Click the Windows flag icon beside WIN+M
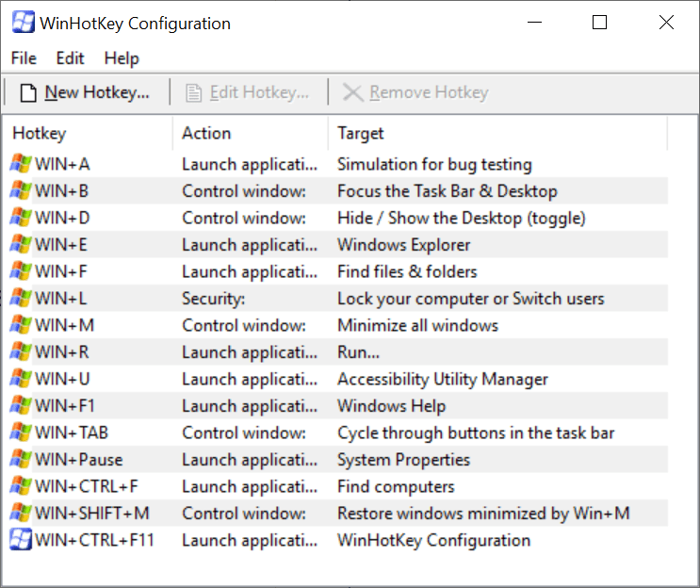 coord(21,325)
